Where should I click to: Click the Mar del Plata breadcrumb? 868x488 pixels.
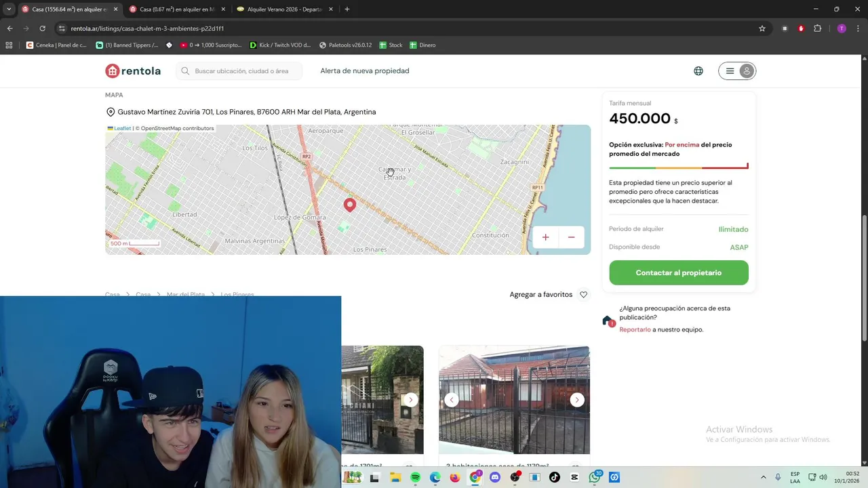pos(186,295)
